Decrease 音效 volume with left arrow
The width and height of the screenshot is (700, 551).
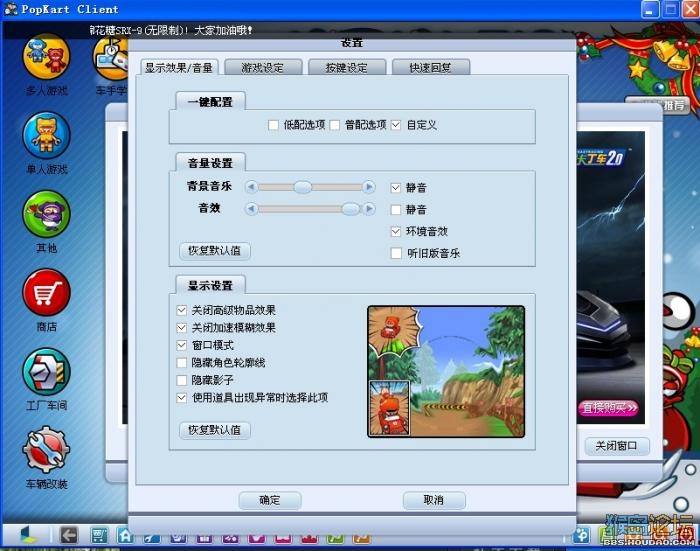[251, 209]
